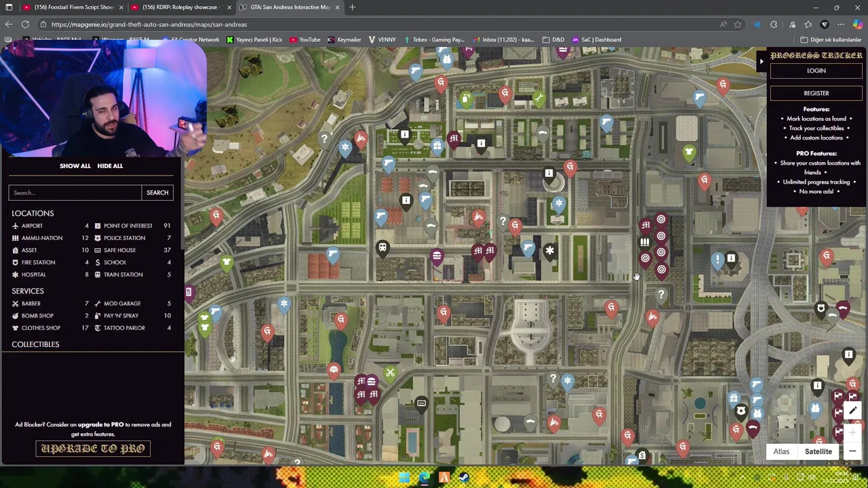Select the GTA San Andreas Interactive Map tab
Screen dimensions: 868x488
[290, 7]
